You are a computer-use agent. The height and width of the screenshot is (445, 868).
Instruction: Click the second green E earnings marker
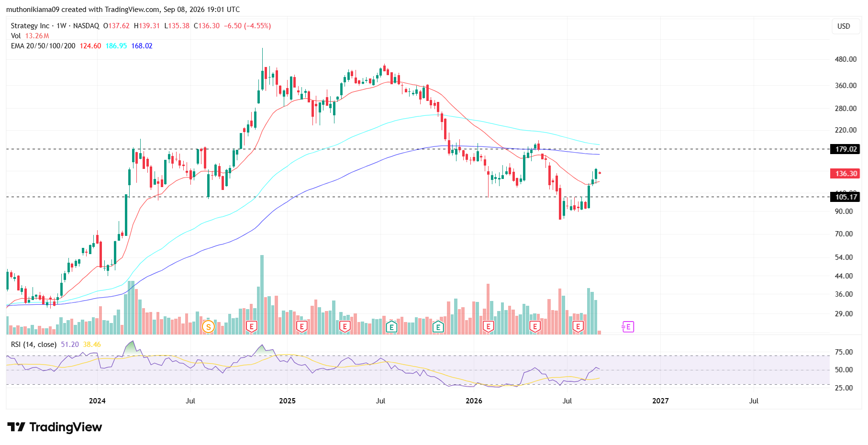click(x=438, y=327)
